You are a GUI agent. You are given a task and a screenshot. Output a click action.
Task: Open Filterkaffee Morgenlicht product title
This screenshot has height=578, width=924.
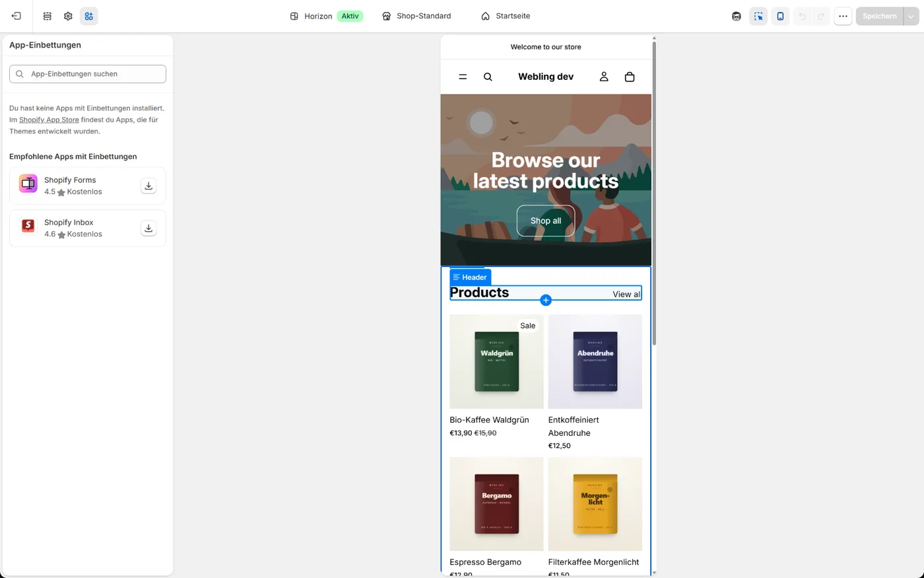click(593, 562)
